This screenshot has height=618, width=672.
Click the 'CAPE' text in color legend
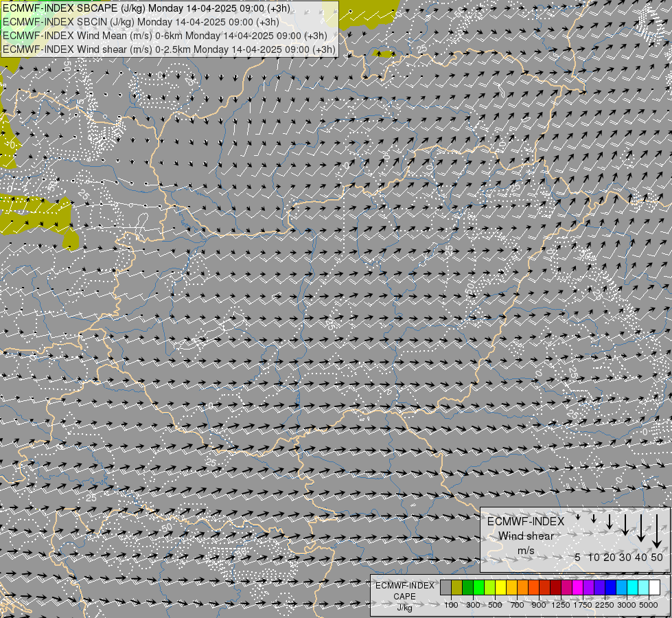(404, 597)
